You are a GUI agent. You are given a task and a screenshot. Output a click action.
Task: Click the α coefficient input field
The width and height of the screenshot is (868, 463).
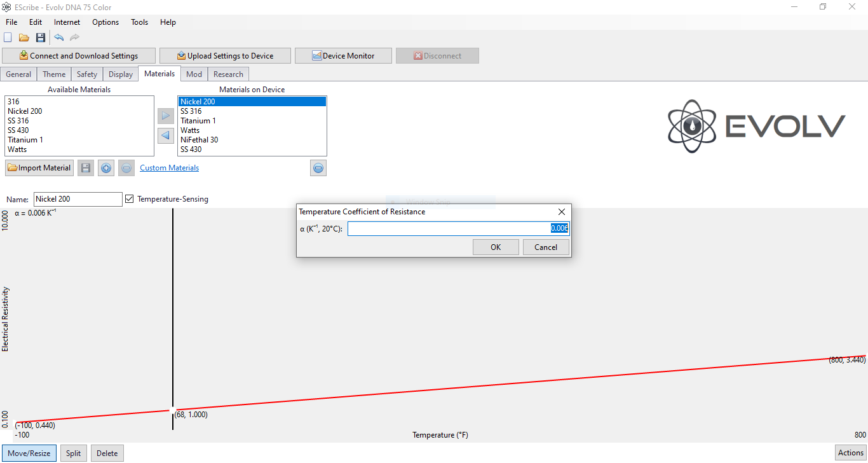point(458,228)
